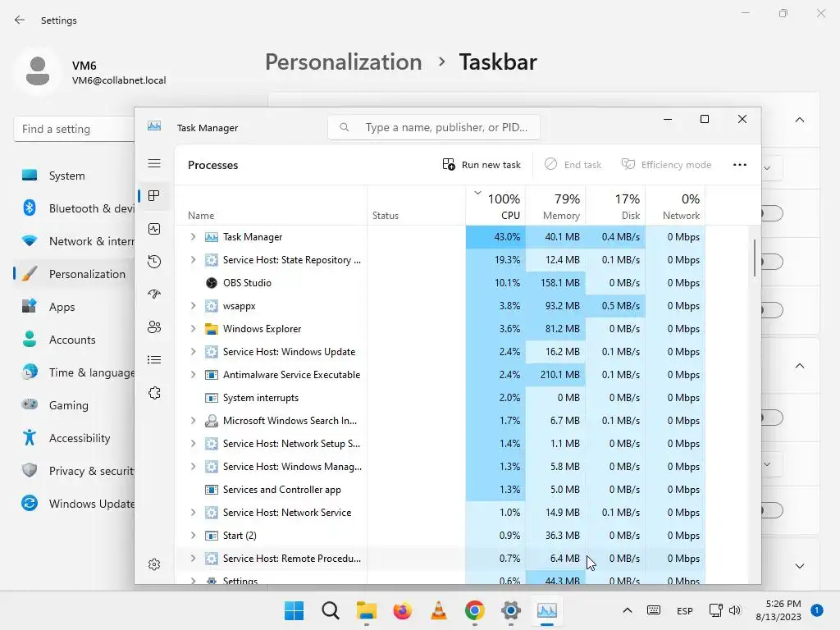Click the End task button
Screen dimensions: 840x630
tap(573, 164)
